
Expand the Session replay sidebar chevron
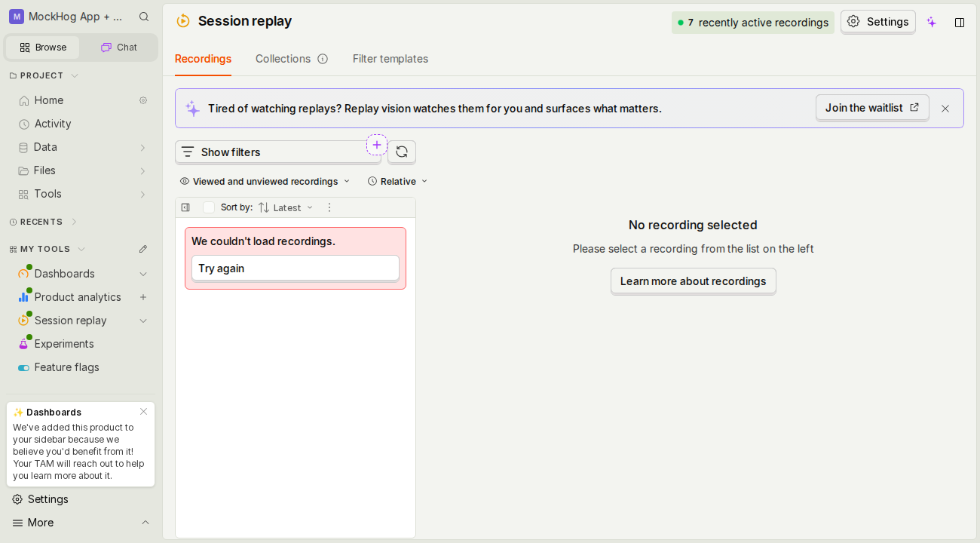[143, 321]
